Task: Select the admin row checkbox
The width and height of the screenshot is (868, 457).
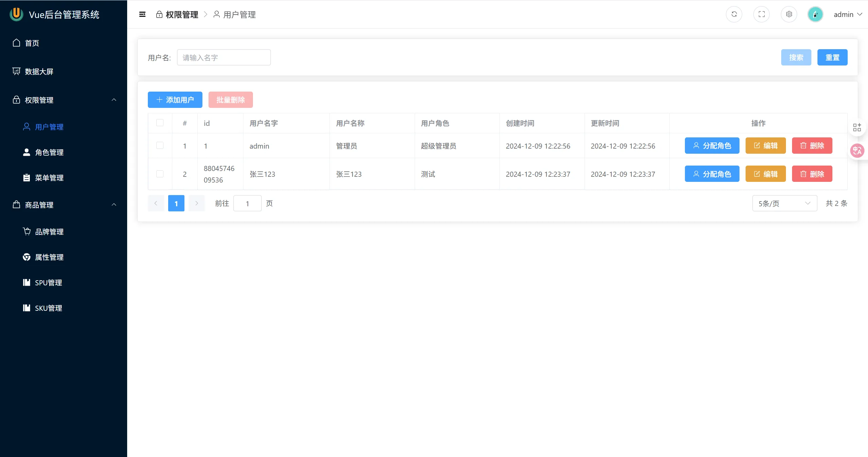Action: pos(160,146)
